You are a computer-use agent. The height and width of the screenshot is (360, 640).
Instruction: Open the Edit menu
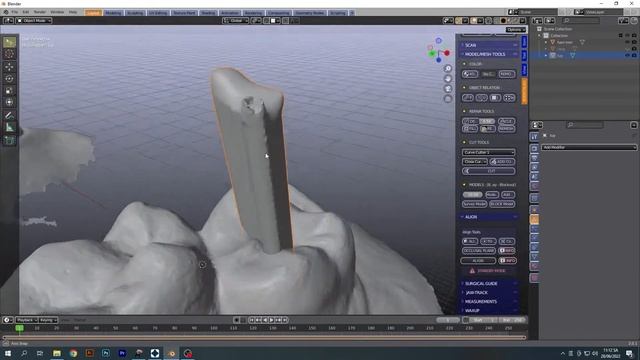coord(26,12)
